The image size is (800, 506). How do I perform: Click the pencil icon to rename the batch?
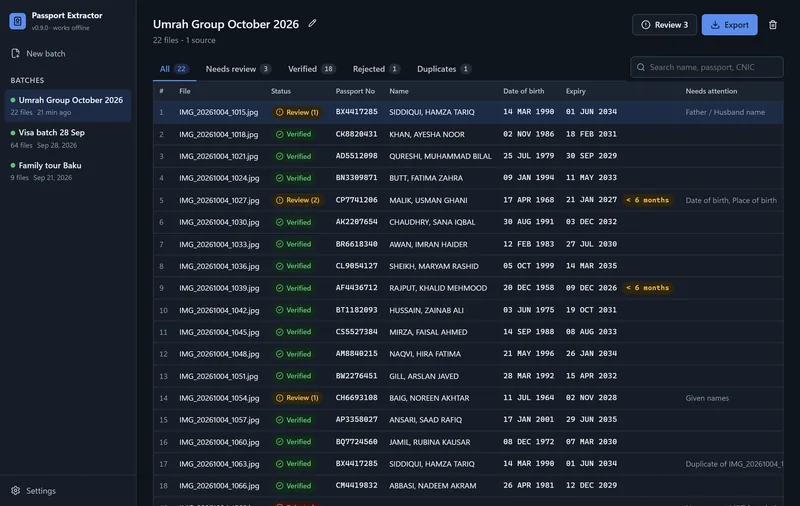[x=312, y=23]
